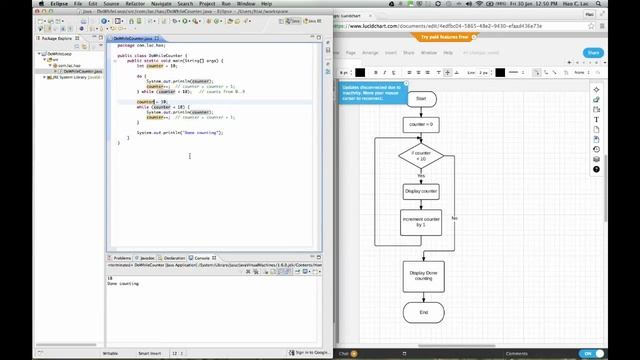The height and width of the screenshot is (360, 640).
Task: Open the New file dropdown arrow
Action: coord(45,21)
